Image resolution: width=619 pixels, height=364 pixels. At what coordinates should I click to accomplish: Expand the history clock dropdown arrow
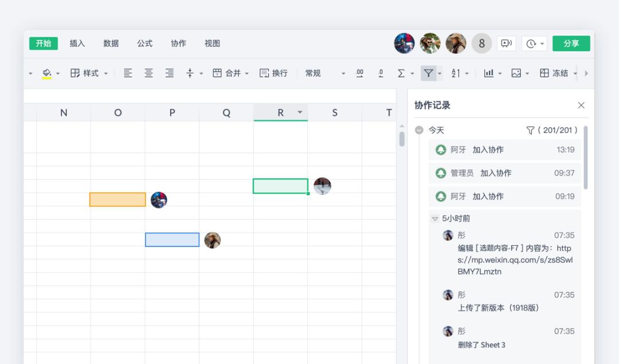(542, 44)
